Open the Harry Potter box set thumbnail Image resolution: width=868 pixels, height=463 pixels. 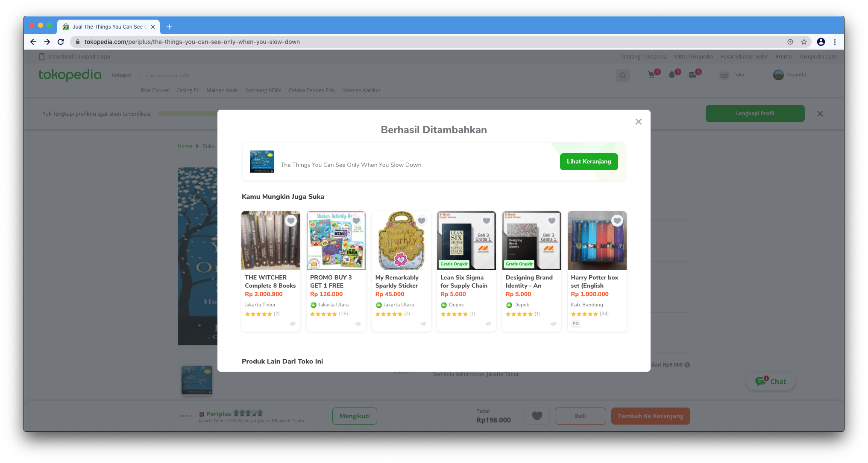point(597,241)
